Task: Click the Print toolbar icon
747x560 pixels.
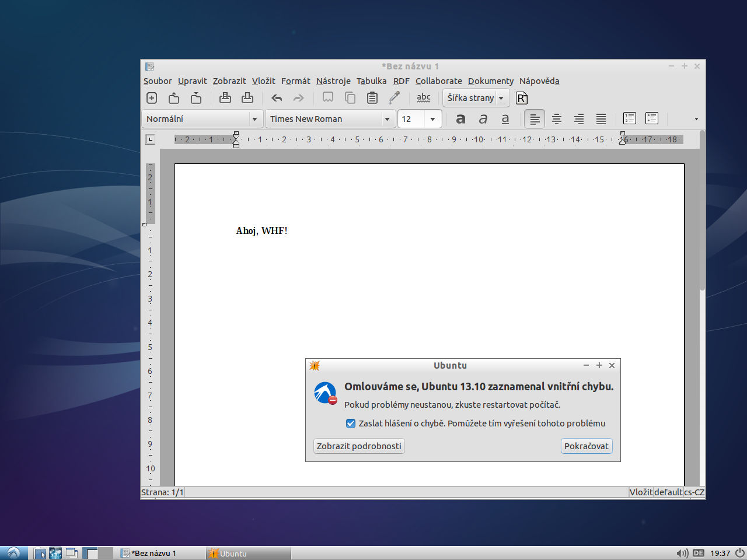Action: coord(225,98)
